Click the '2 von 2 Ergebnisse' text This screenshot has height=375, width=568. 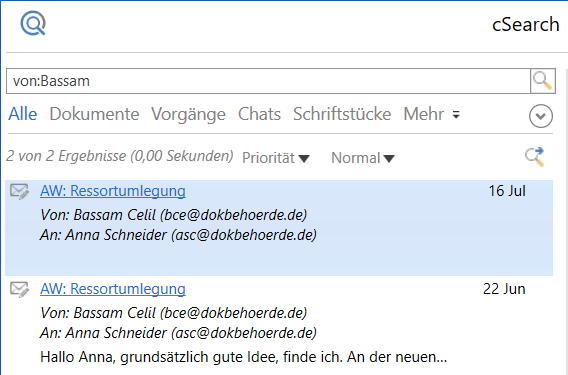[120, 156]
